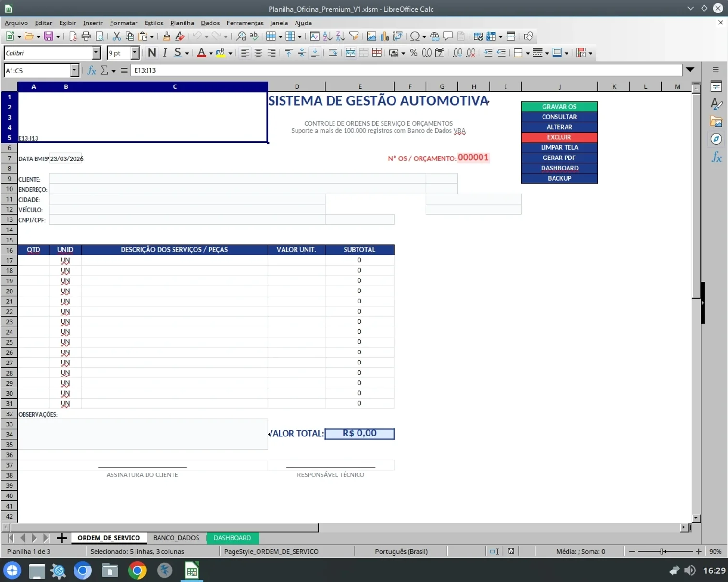Click the Print icon in the toolbar
Viewport: 728px width, 582px height.
tap(86, 36)
